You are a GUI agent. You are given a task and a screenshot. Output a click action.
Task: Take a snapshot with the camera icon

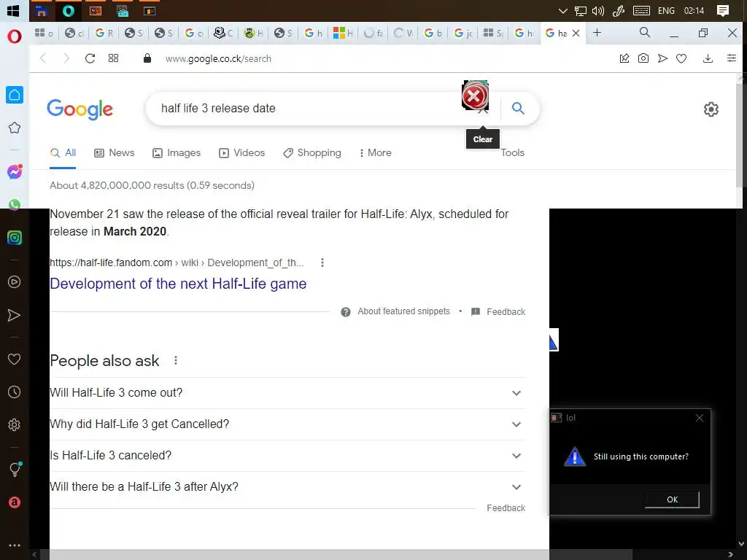643,58
